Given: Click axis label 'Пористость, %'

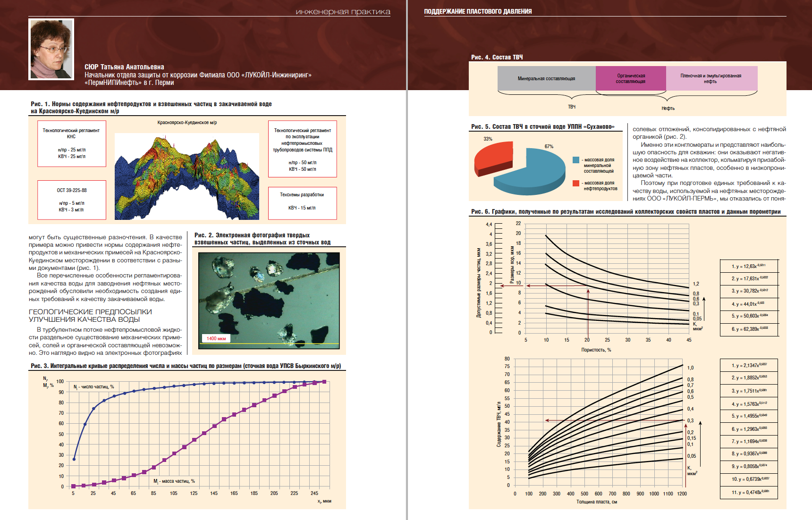Looking at the screenshot, I should coord(596,350).
